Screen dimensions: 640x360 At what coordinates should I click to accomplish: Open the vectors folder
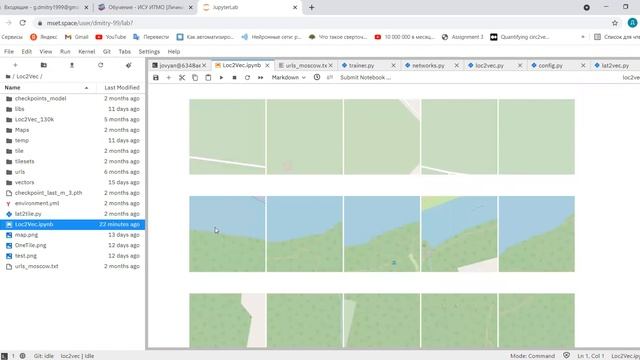[x=73, y=182]
